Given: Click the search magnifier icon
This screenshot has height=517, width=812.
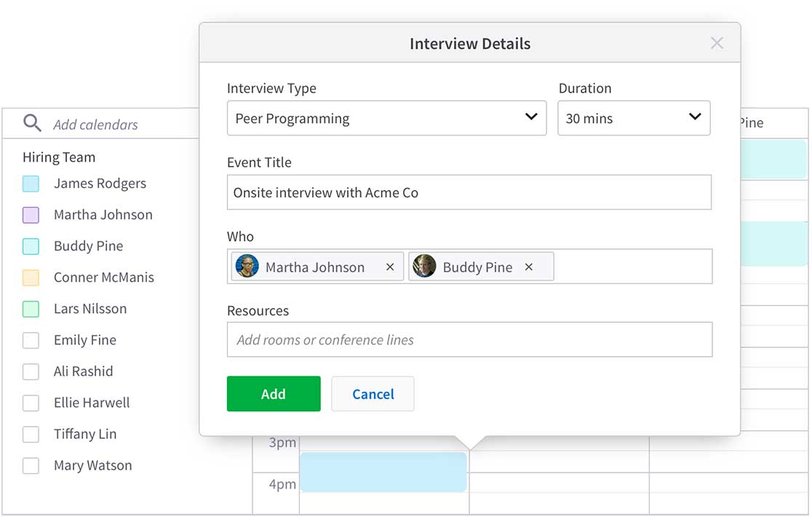Looking at the screenshot, I should tap(32, 123).
